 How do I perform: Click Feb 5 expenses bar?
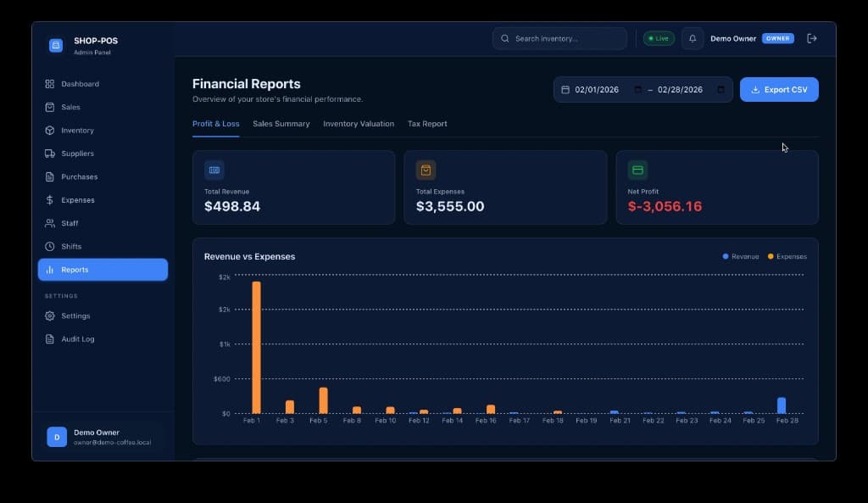323,400
